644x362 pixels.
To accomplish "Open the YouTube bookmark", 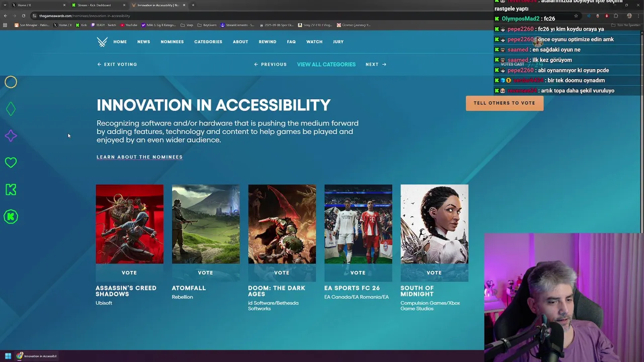I will pos(129,25).
